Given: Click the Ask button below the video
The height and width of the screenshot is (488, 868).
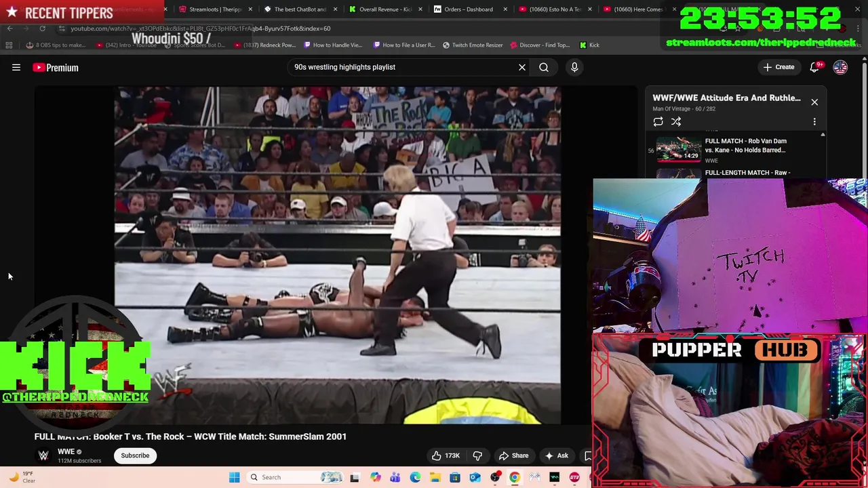Looking at the screenshot, I should (557, 455).
